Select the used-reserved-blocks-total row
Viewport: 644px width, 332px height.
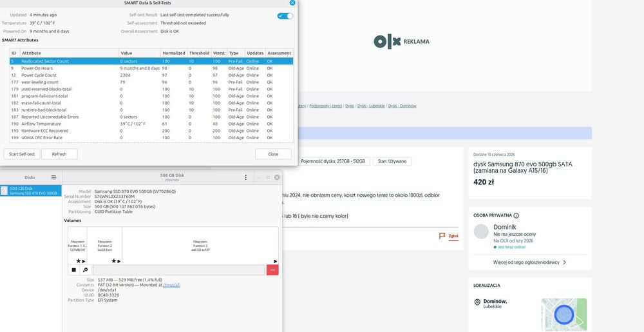[x=151, y=89]
